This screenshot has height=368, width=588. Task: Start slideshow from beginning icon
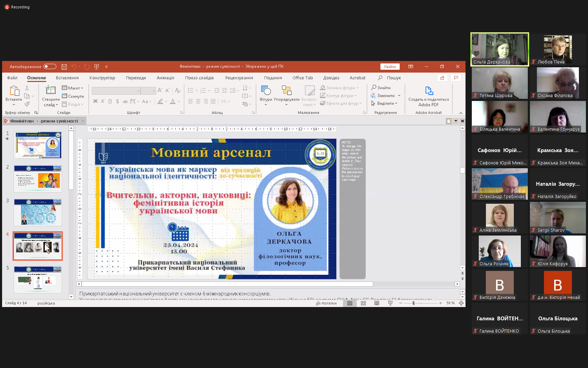tap(97, 67)
